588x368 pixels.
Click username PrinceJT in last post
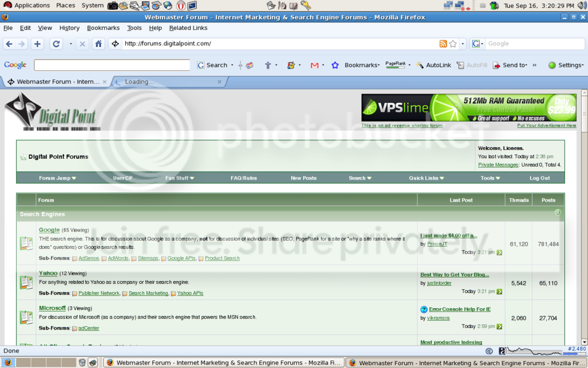437,244
